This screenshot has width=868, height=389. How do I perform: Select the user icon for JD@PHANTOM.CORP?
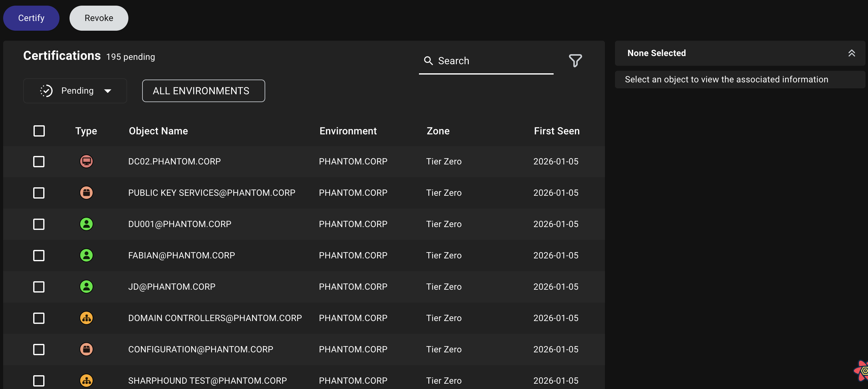click(x=86, y=287)
